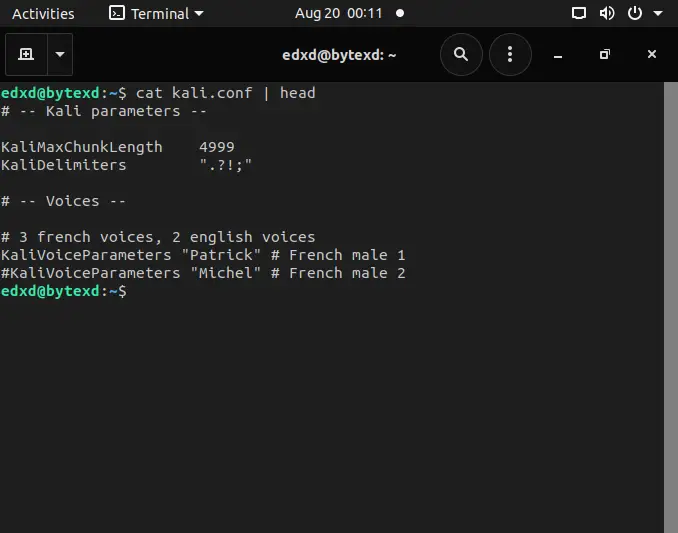
Task: Restore down the terminal window
Action: pyautogui.click(x=604, y=54)
